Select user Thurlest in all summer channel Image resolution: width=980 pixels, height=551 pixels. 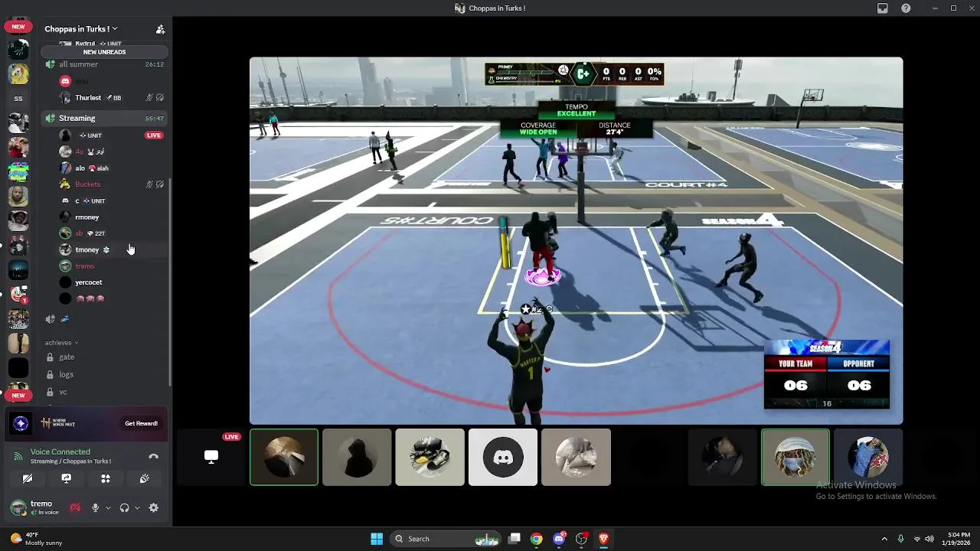click(x=112, y=98)
